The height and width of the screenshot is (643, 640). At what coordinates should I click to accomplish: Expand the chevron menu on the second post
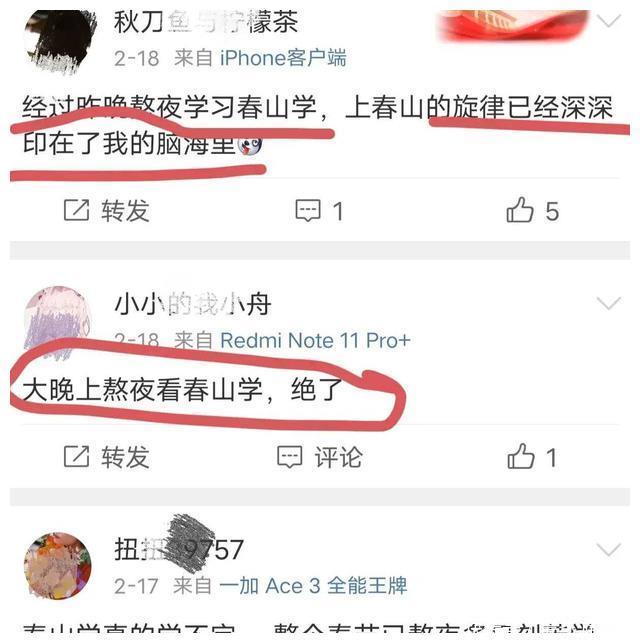pyautogui.click(x=609, y=303)
